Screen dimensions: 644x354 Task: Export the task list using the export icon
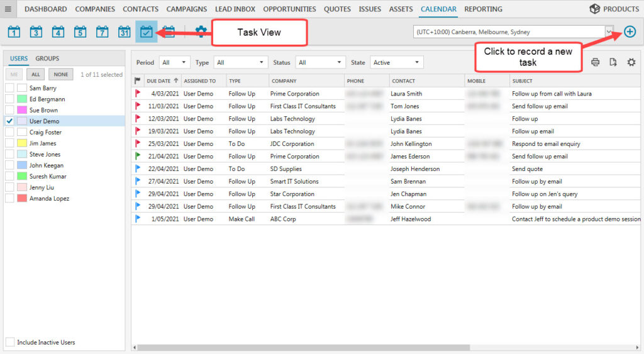613,62
